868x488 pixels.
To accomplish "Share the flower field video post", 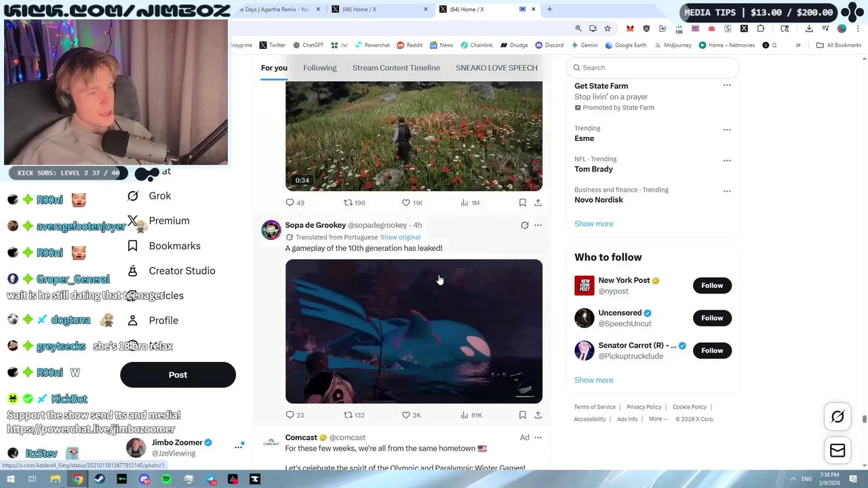I will pyautogui.click(x=538, y=203).
